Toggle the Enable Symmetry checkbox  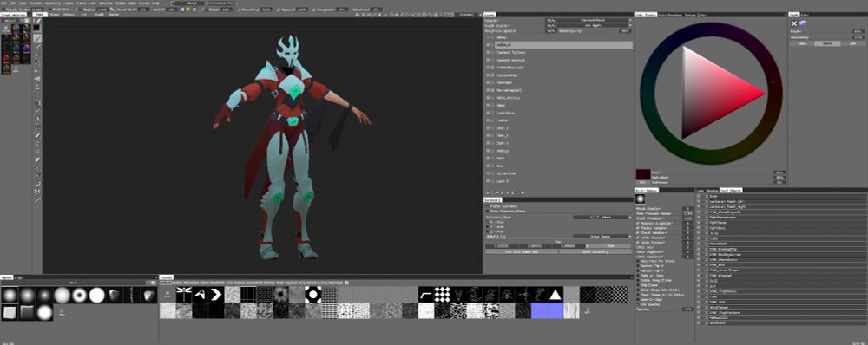click(x=487, y=205)
